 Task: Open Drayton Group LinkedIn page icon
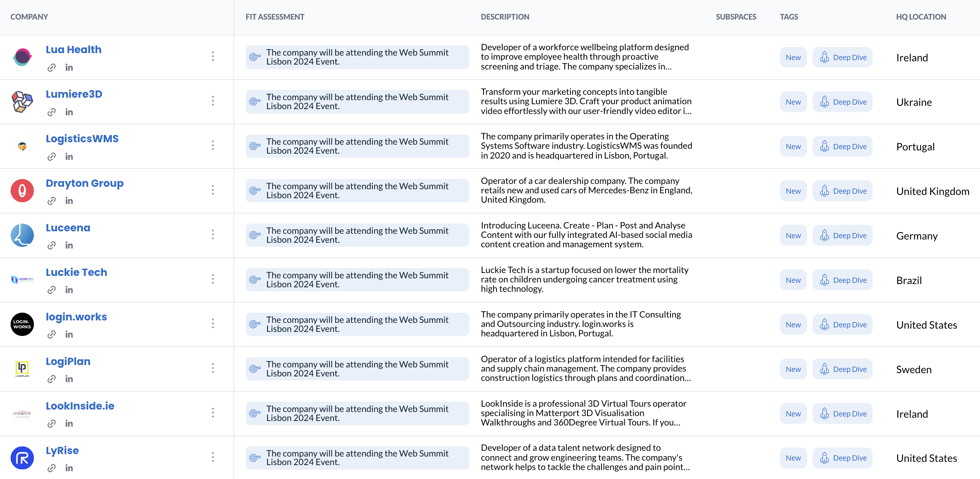(69, 201)
